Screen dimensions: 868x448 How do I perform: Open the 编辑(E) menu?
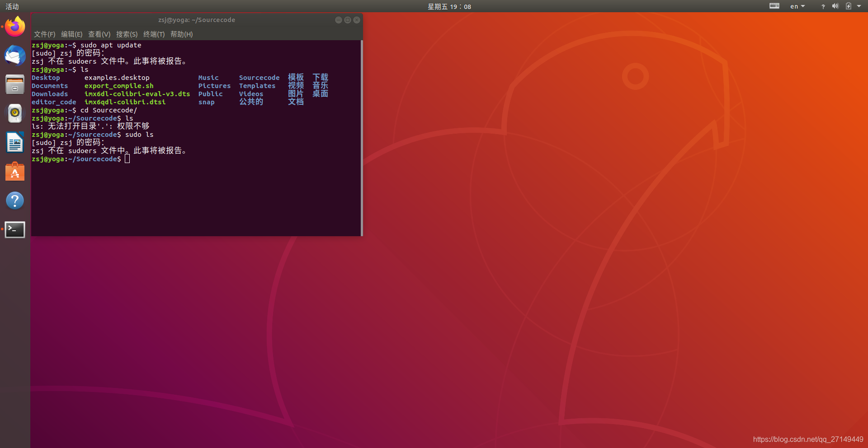pyautogui.click(x=72, y=34)
